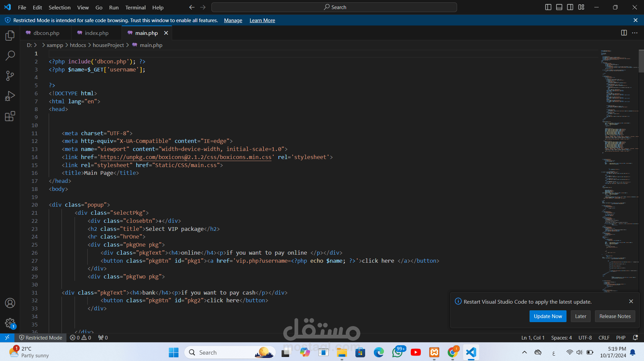The image size is (644, 361).
Task: Open Run and Debug view
Action: pos(10,96)
